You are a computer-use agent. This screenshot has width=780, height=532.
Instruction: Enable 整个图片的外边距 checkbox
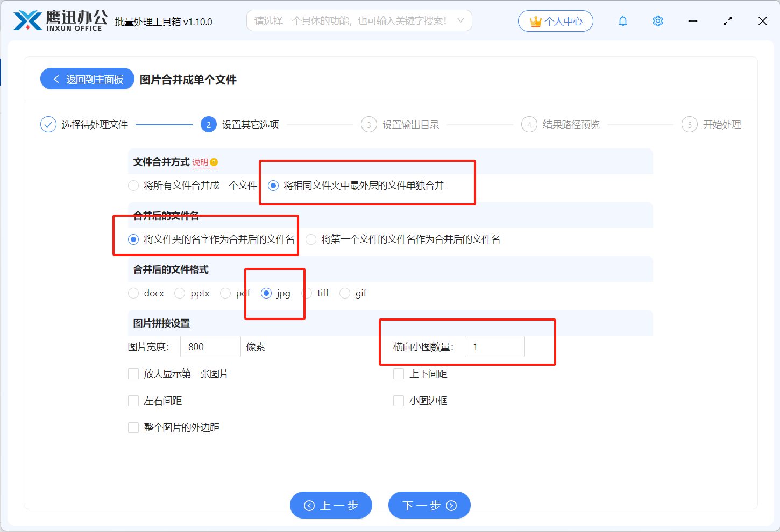pos(133,428)
